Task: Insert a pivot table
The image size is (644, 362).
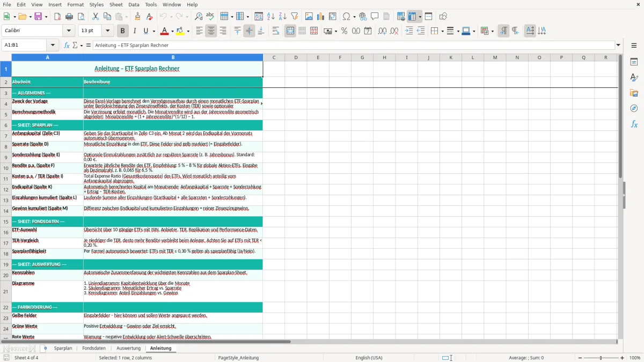Action: (x=333, y=17)
